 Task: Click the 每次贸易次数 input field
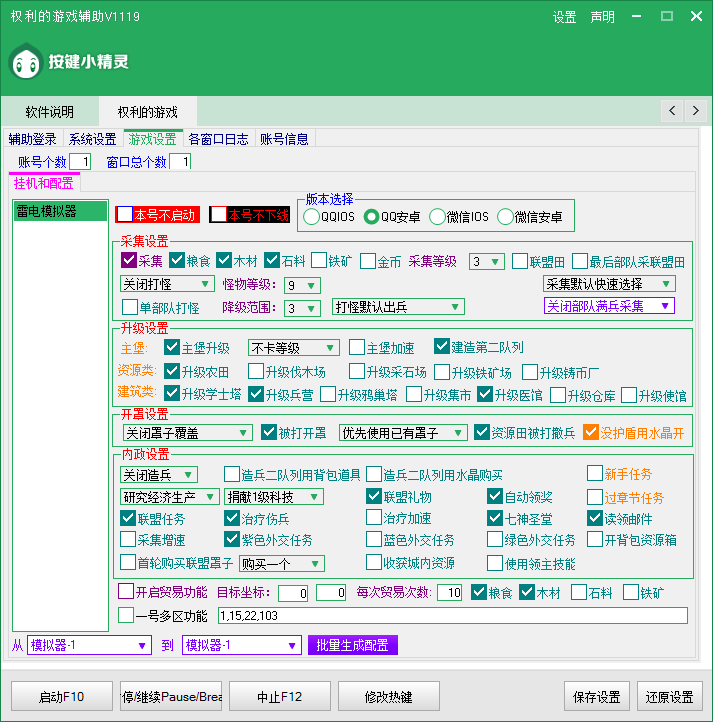point(450,593)
